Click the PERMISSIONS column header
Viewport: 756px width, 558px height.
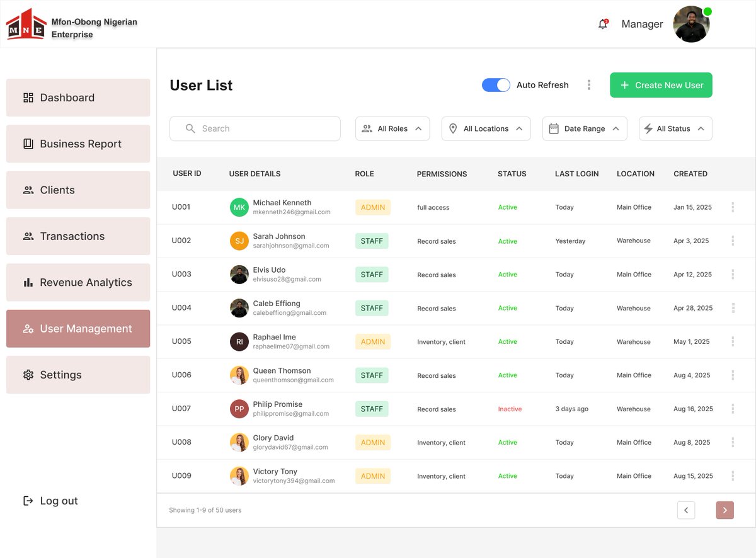pyautogui.click(x=442, y=174)
